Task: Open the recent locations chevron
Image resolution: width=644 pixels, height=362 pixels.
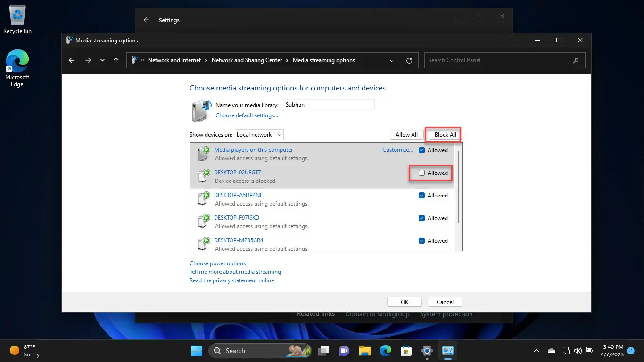Action: pos(102,60)
